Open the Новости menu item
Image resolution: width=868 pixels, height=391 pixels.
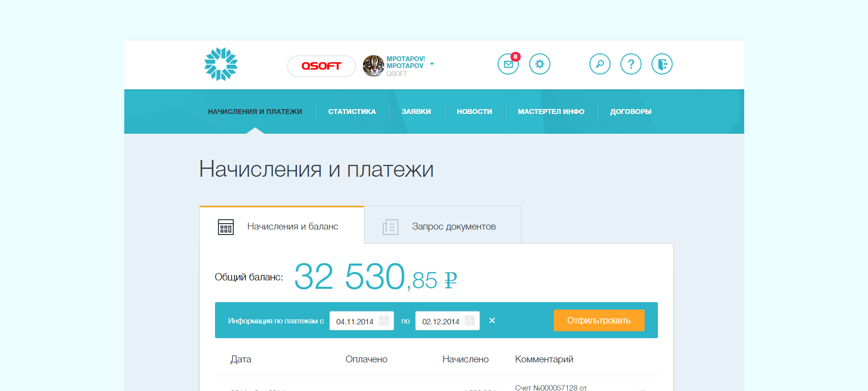click(x=474, y=112)
